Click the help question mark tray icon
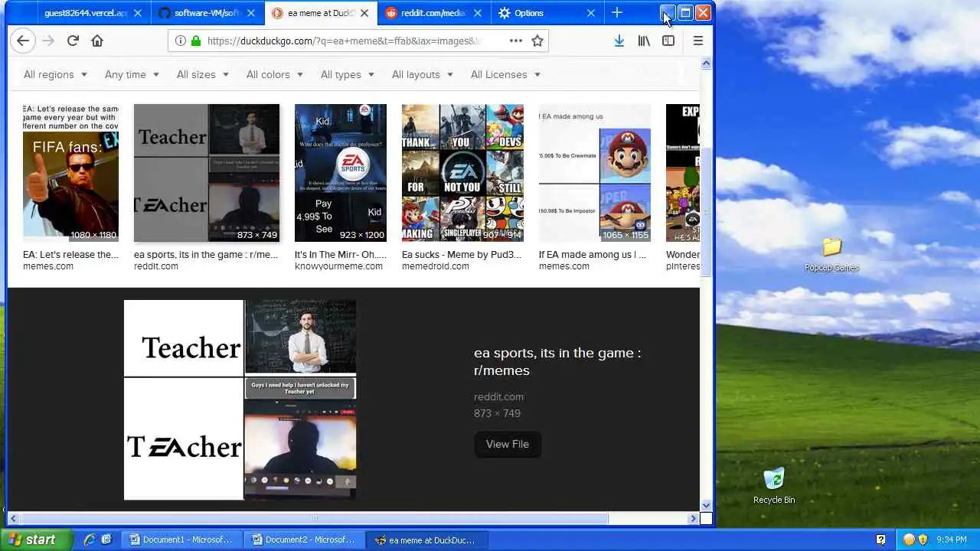Screen dimensions: 980x551 click(x=880, y=540)
